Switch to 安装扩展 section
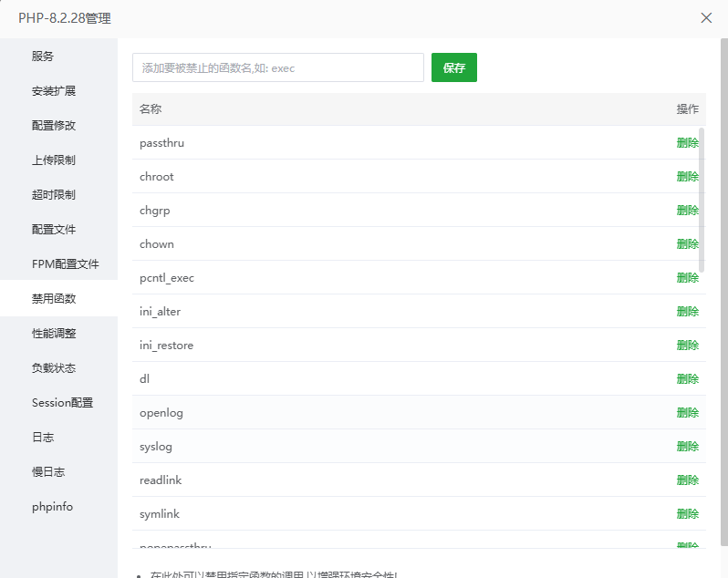The image size is (728, 578). [x=54, y=91]
